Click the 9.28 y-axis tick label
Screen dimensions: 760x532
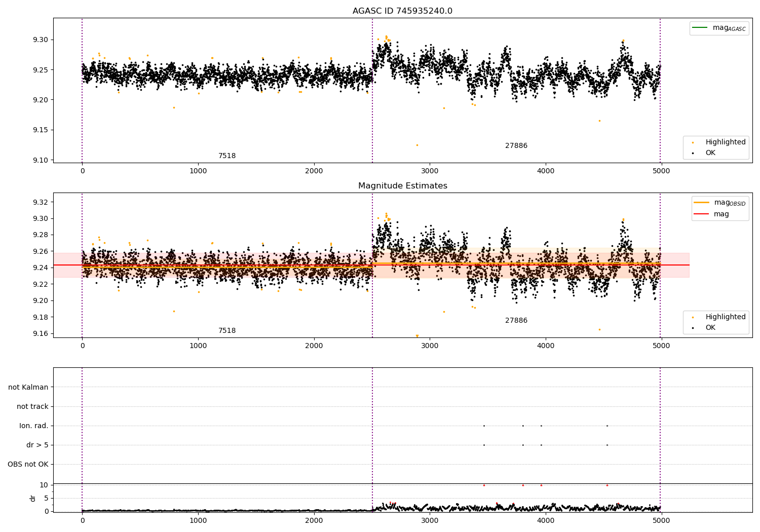coord(41,235)
